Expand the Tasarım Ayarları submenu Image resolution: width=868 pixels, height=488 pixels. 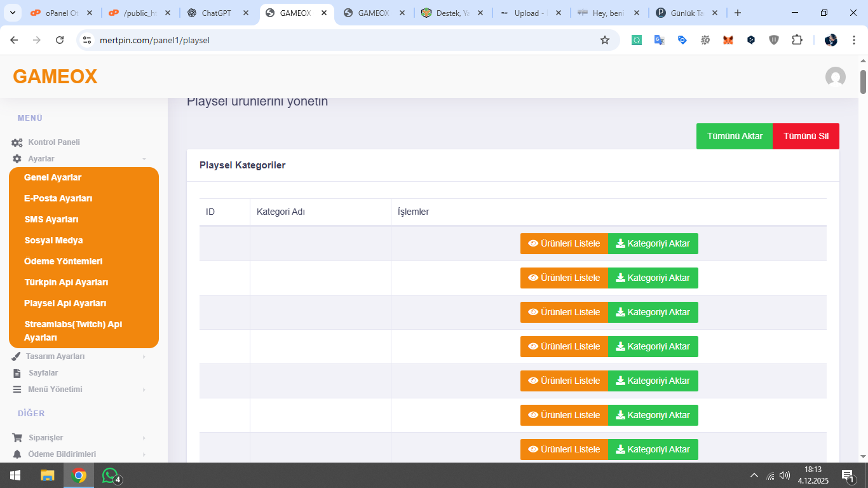[x=56, y=356]
